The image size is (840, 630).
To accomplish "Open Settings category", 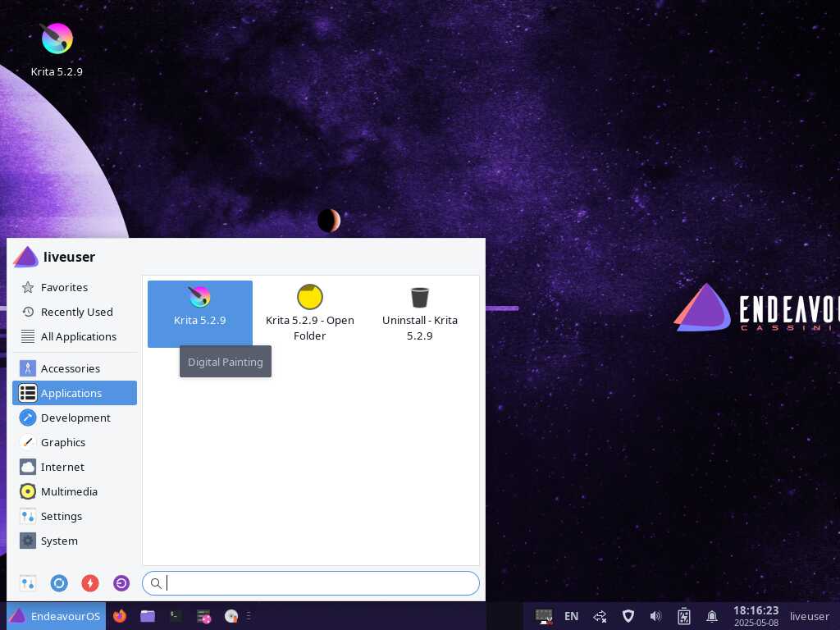I will (75, 517).
